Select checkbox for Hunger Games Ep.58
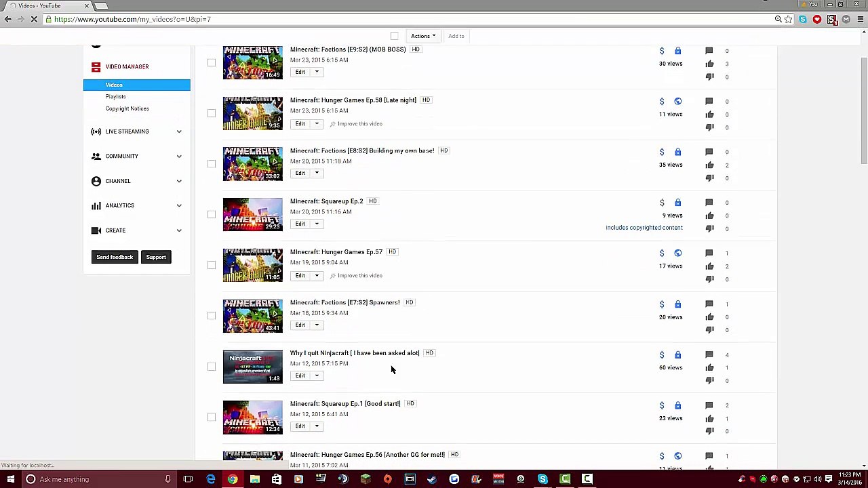 coord(212,113)
